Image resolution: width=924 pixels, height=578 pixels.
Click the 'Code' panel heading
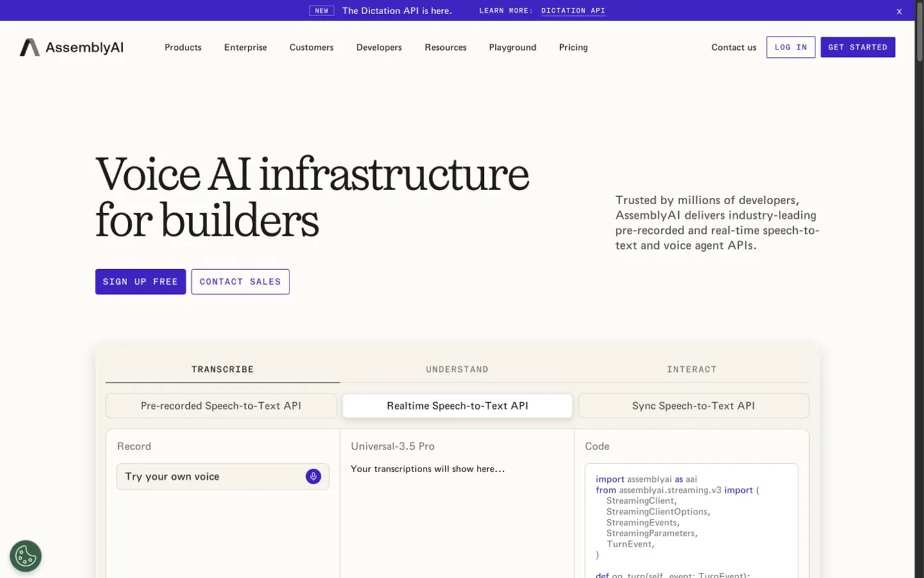coord(597,446)
